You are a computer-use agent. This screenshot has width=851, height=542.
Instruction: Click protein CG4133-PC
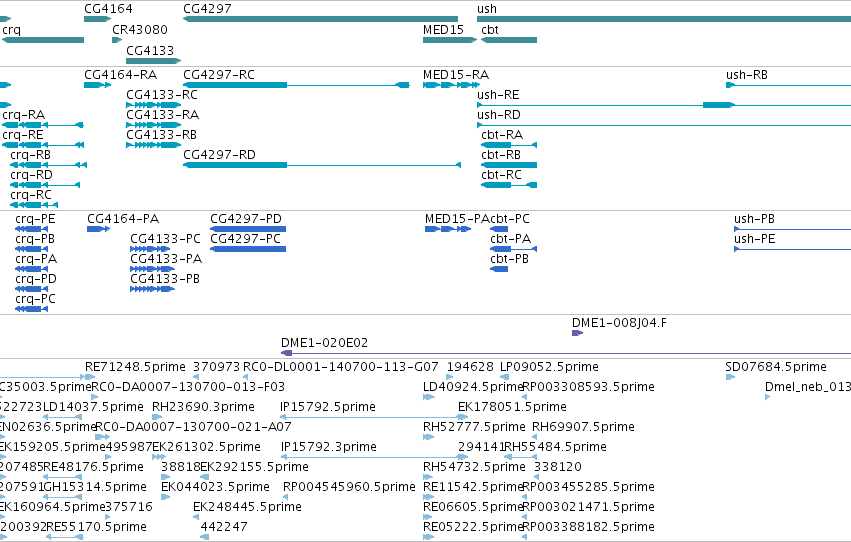tap(166, 239)
